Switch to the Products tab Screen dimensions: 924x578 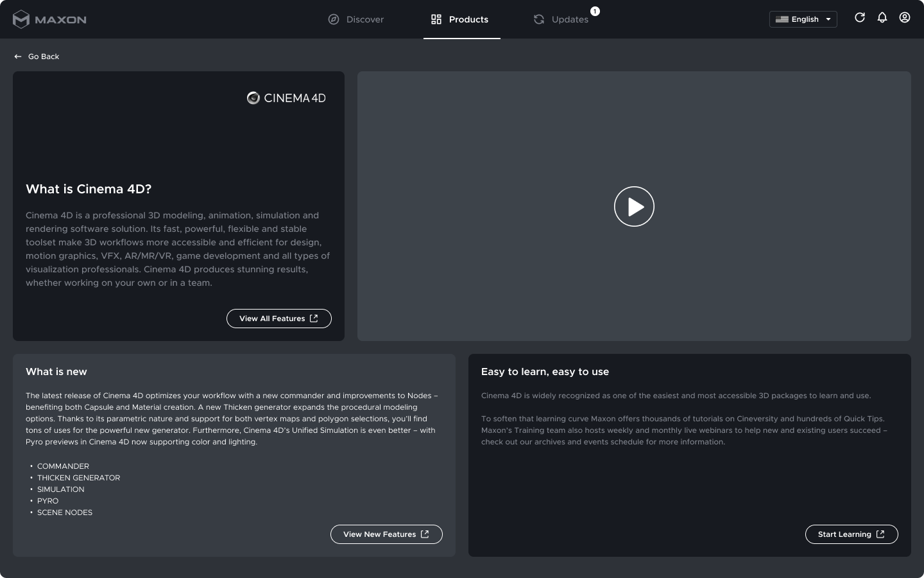pos(461,19)
